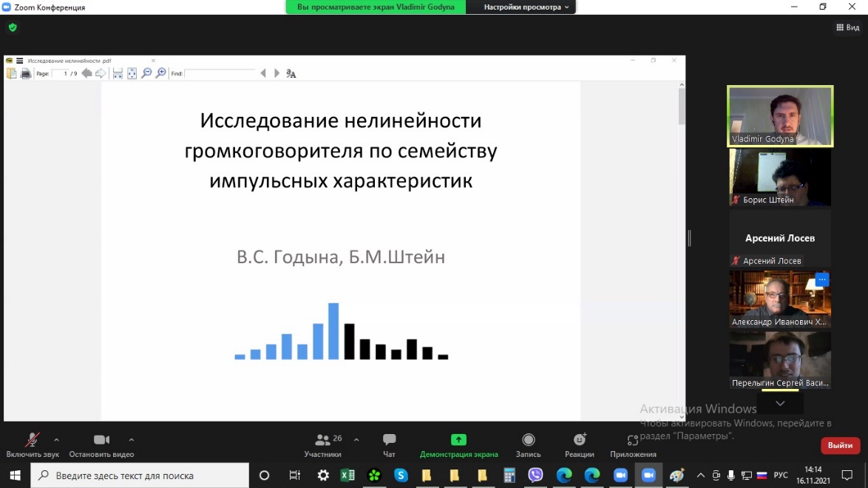The width and height of the screenshot is (868, 488).
Task: Select Перелыгин Сергей video thumbnail
Action: click(780, 360)
